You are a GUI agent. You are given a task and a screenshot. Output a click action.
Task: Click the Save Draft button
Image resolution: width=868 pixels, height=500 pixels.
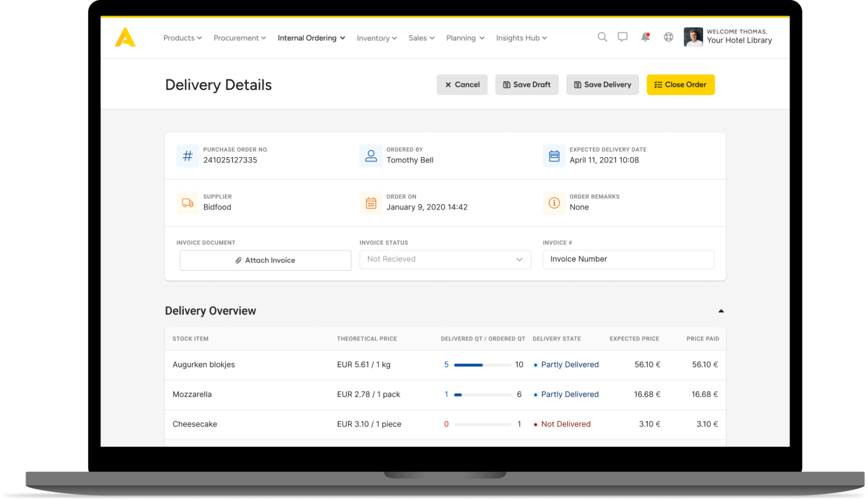pyautogui.click(x=527, y=85)
